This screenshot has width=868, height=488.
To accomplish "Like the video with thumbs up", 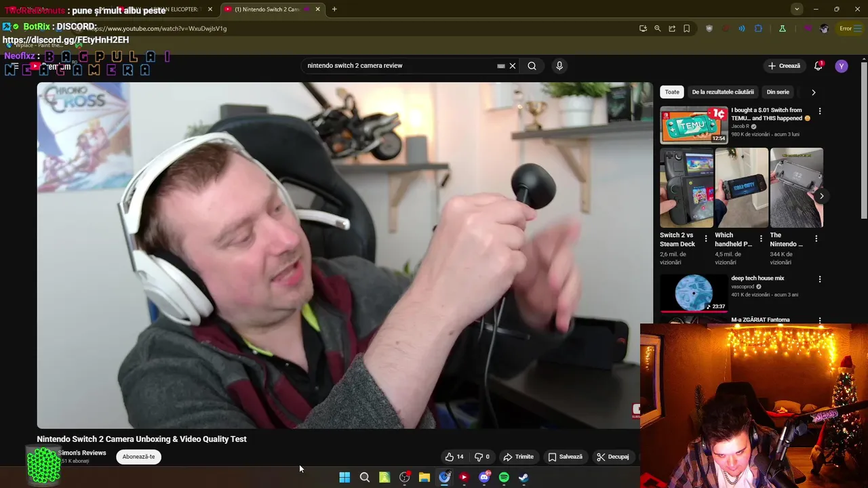I will click(454, 457).
